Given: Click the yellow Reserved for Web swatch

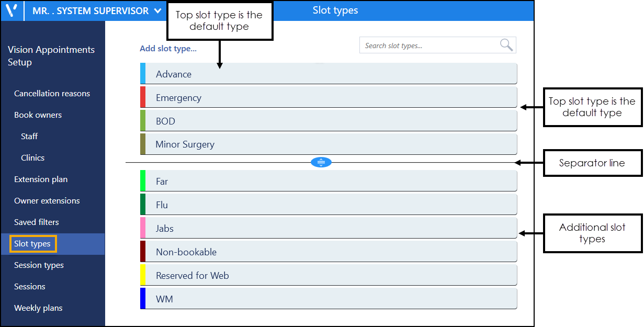Looking at the screenshot, I should click(x=143, y=276).
